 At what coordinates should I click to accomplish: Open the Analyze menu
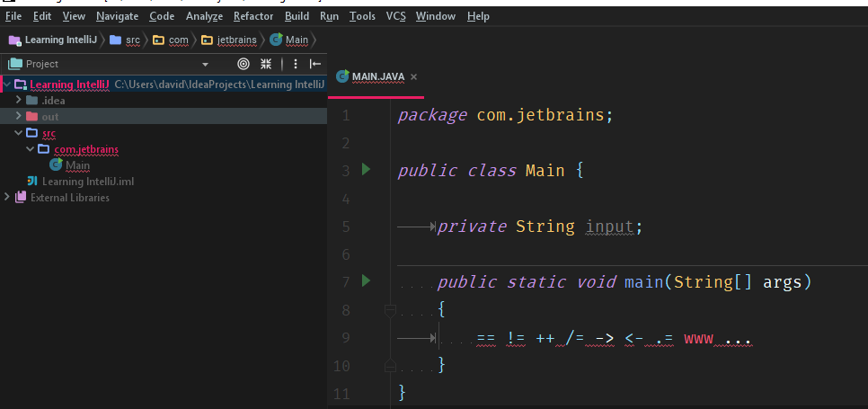(204, 16)
